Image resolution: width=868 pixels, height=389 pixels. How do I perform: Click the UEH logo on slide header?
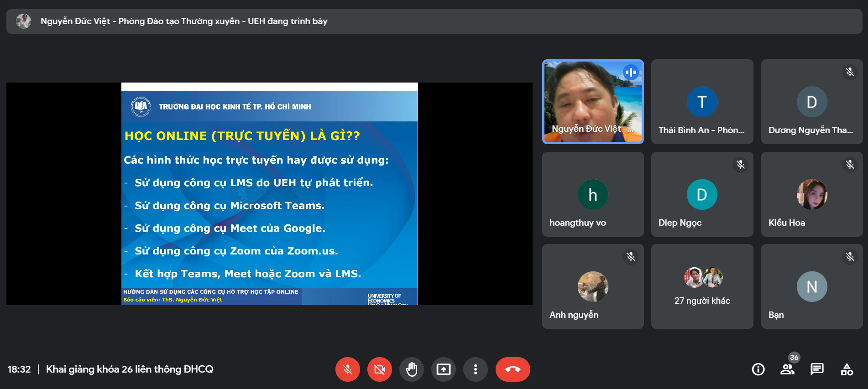(x=141, y=107)
